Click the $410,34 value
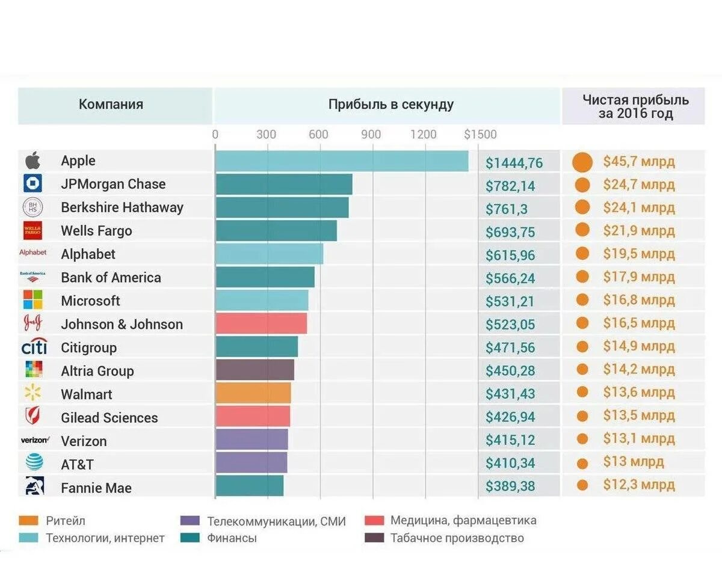Screen dimensions: 722x588 click(510, 464)
